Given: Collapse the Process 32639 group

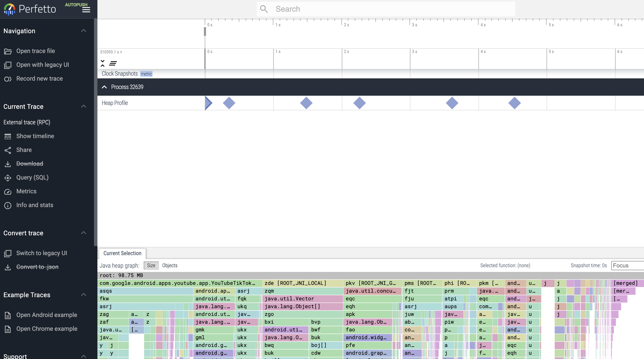Looking at the screenshot, I should click(104, 87).
